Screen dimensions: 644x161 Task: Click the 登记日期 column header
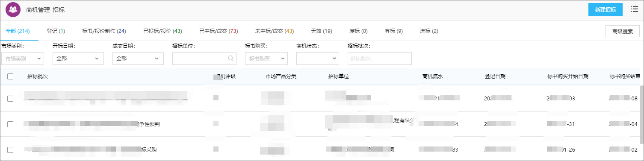495,76
